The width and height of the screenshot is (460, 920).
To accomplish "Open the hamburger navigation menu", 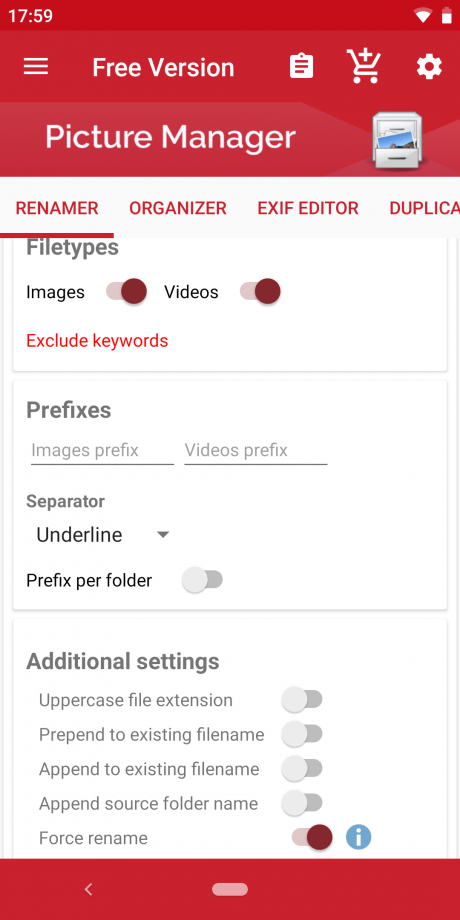I will [36, 67].
